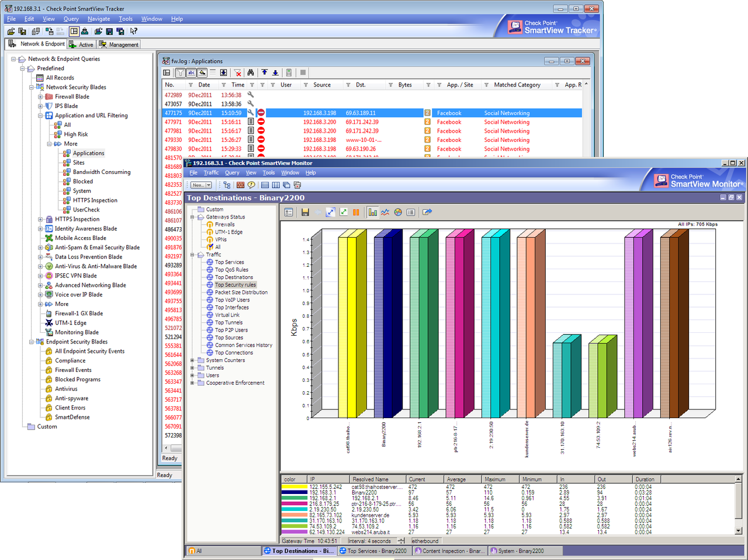This screenshot has height=560, width=748.
Task: Click the Tracker toolbar help pointer icon
Action: pyautogui.click(x=133, y=32)
